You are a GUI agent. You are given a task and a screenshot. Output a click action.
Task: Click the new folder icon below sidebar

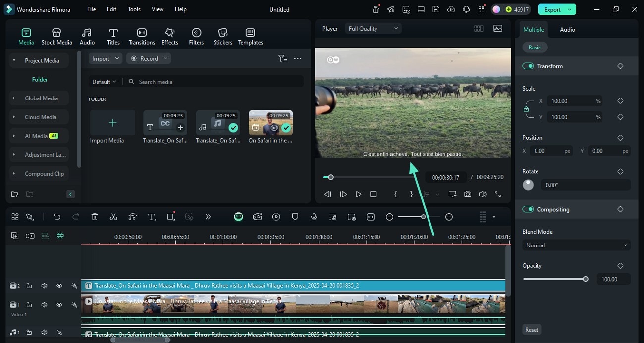pos(14,194)
